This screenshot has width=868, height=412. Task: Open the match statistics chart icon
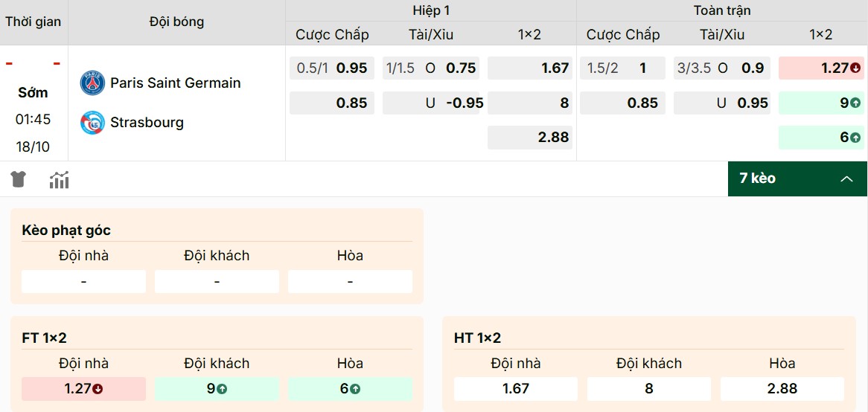click(59, 179)
